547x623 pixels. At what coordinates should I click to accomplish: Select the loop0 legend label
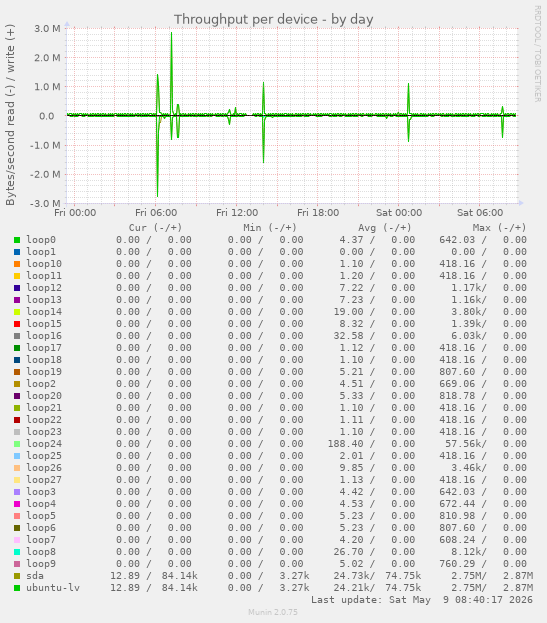click(41, 240)
